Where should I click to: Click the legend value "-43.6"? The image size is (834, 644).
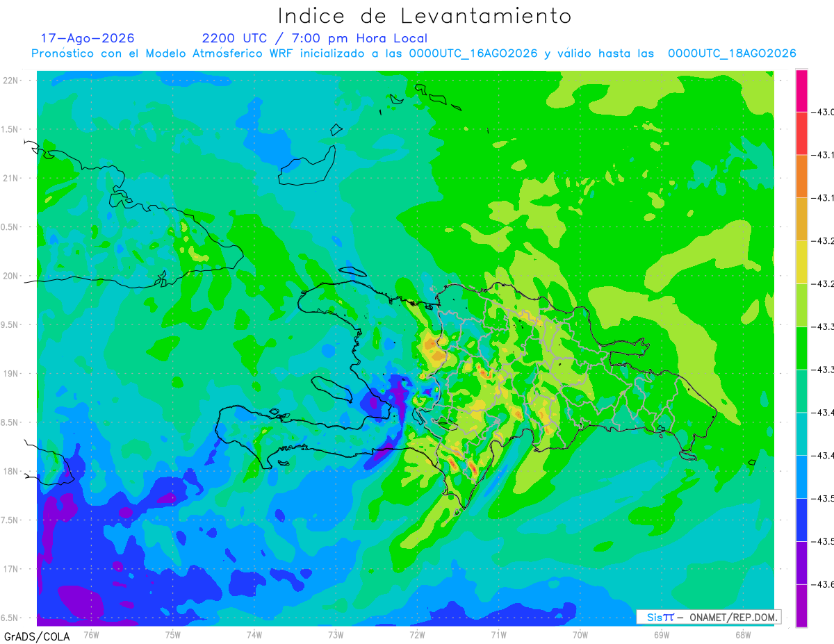pyautogui.click(x=824, y=584)
